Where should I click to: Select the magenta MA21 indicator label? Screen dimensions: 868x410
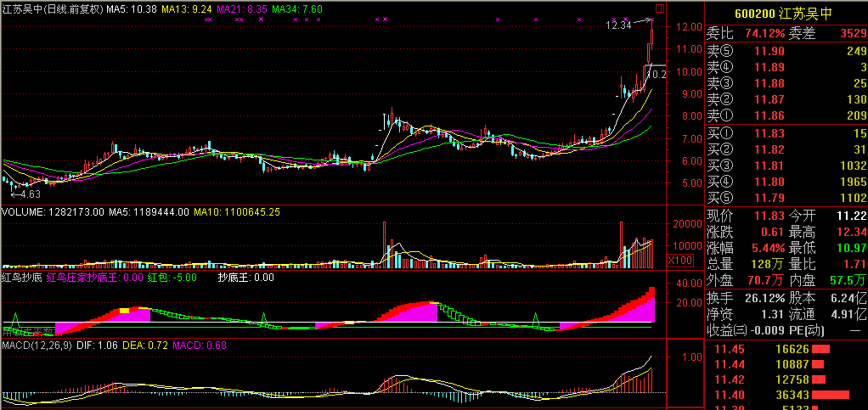244,8
